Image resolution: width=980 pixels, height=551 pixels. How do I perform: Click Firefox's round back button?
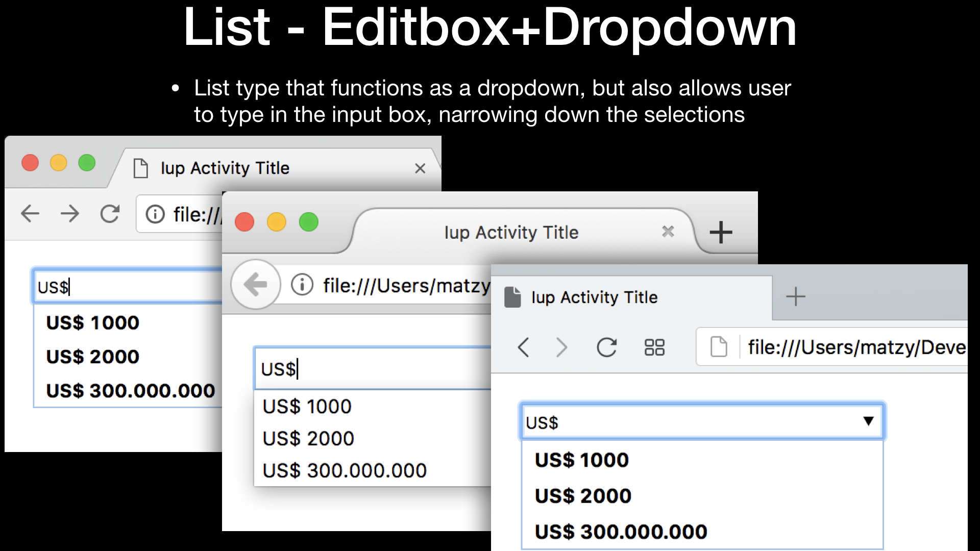point(255,284)
